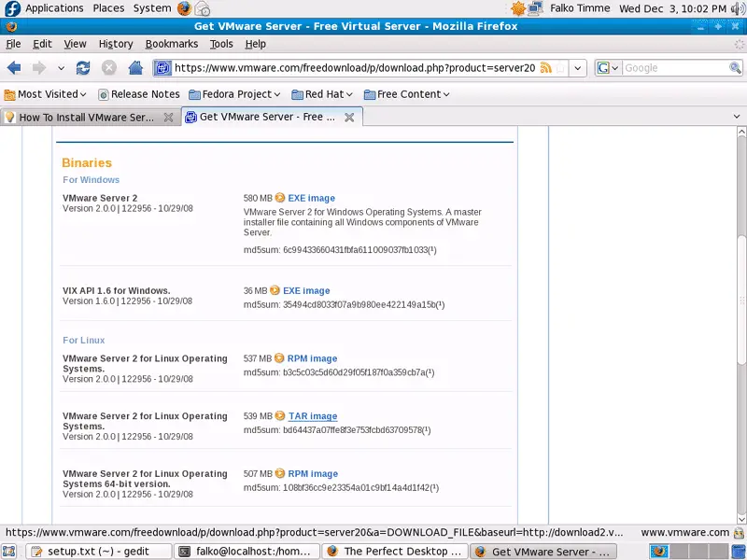Viewport: 747px width, 560px height.
Task: Download the 580 MB VMware Server EXE image
Action: coord(312,198)
